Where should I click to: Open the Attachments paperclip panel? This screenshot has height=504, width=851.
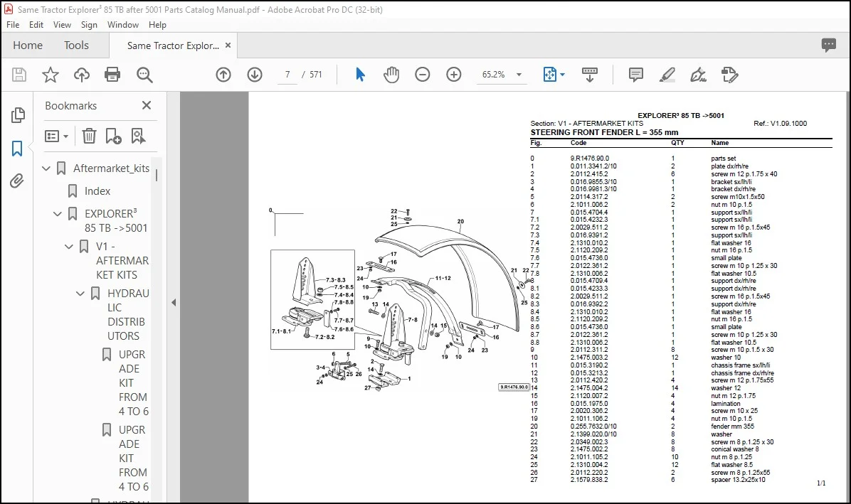click(17, 181)
